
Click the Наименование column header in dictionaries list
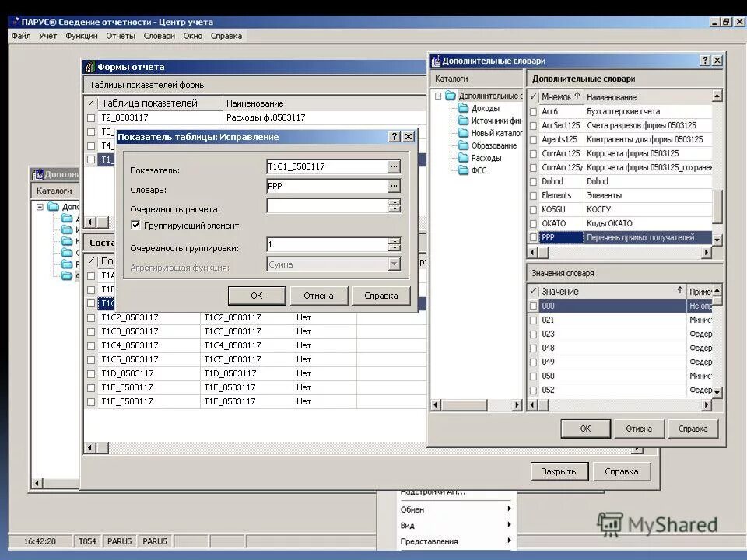click(x=648, y=96)
